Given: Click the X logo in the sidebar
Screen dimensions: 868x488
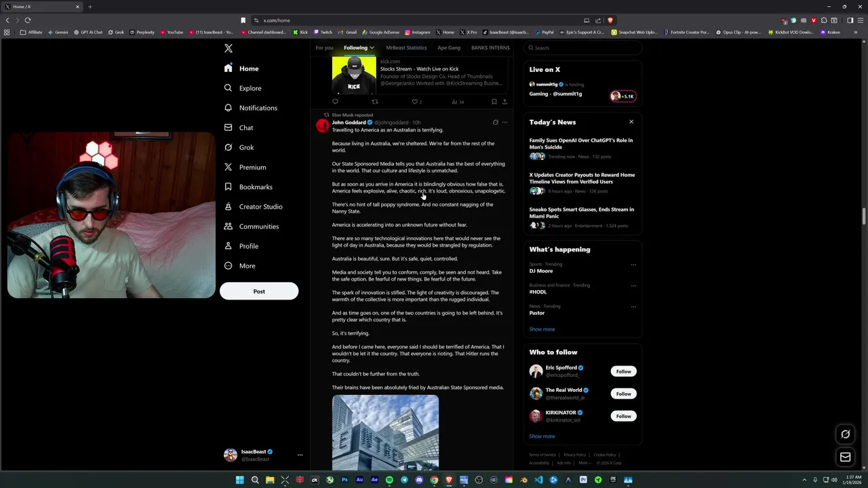Looking at the screenshot, I should (229, 48).
